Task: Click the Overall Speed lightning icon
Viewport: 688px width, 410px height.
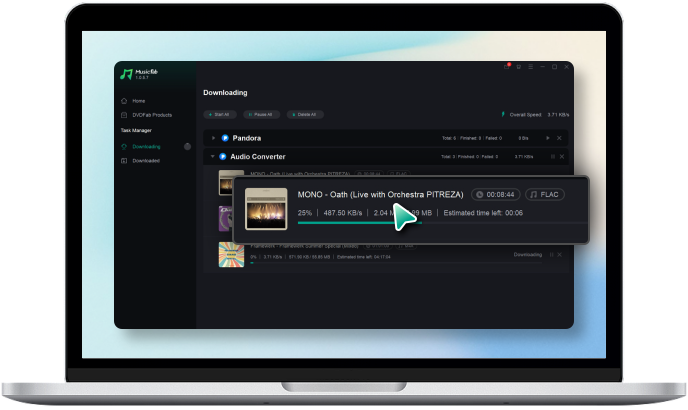Action: tap(503, 115)
